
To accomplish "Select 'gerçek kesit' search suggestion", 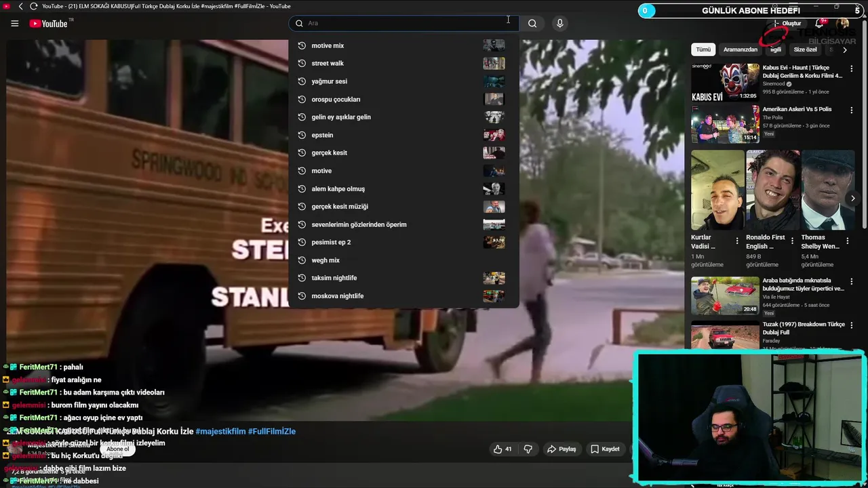I will (403, 152).
